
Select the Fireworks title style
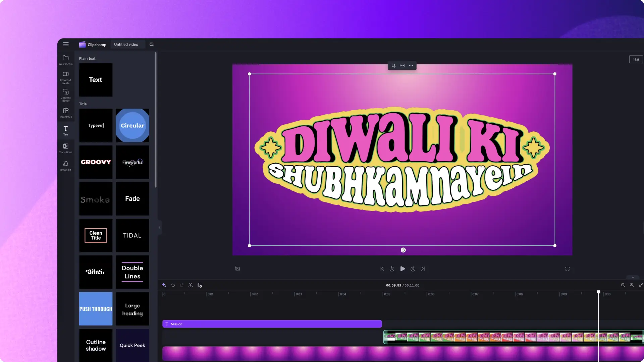132,162
